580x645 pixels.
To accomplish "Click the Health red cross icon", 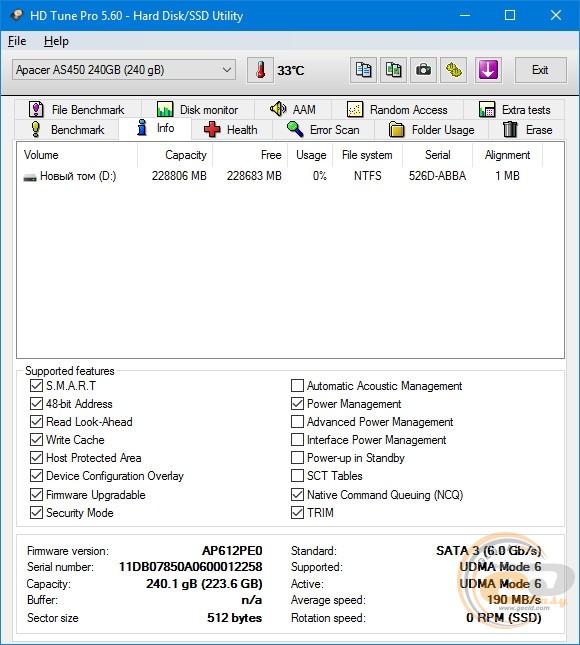I will tap(212, 130).
